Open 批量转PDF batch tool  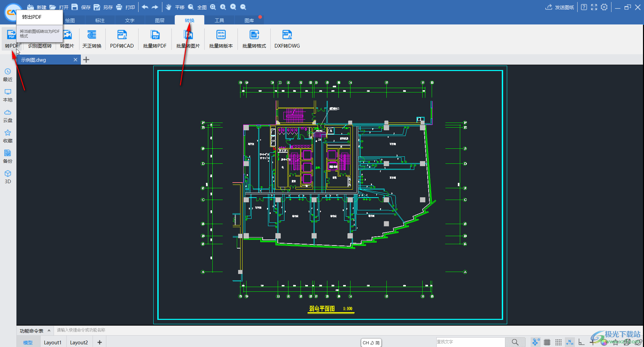coord(155,39)
